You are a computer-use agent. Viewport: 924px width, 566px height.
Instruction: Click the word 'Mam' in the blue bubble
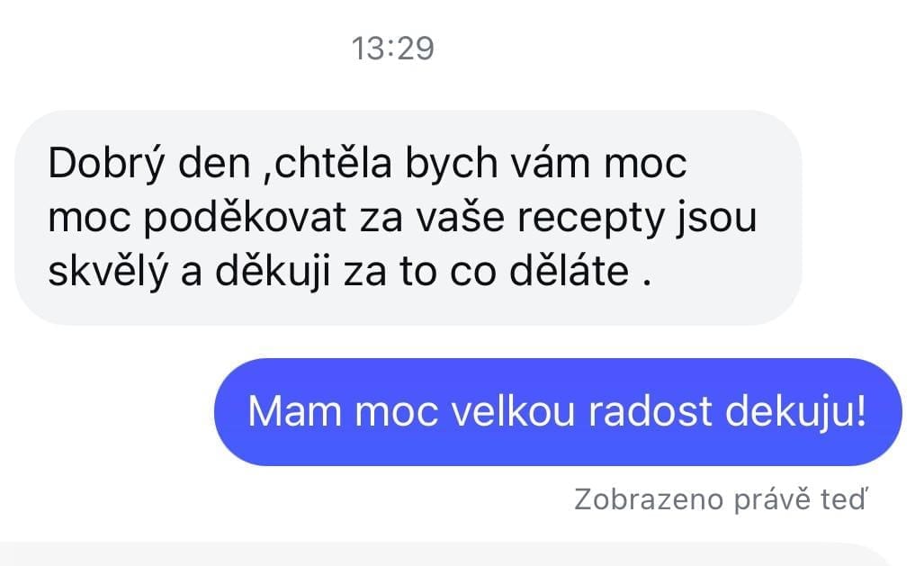[x=294, y=411]
